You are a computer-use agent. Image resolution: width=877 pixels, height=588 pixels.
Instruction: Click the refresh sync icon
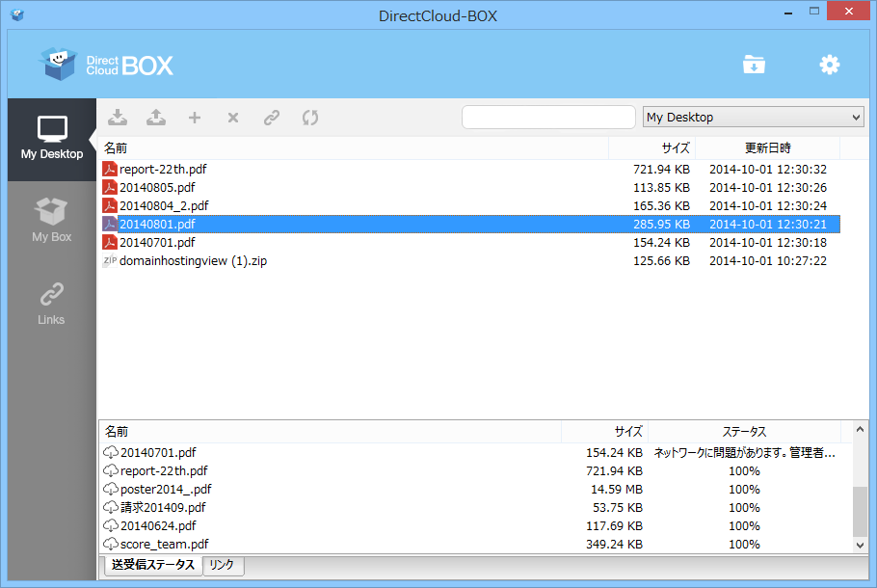tap(310, 118)
